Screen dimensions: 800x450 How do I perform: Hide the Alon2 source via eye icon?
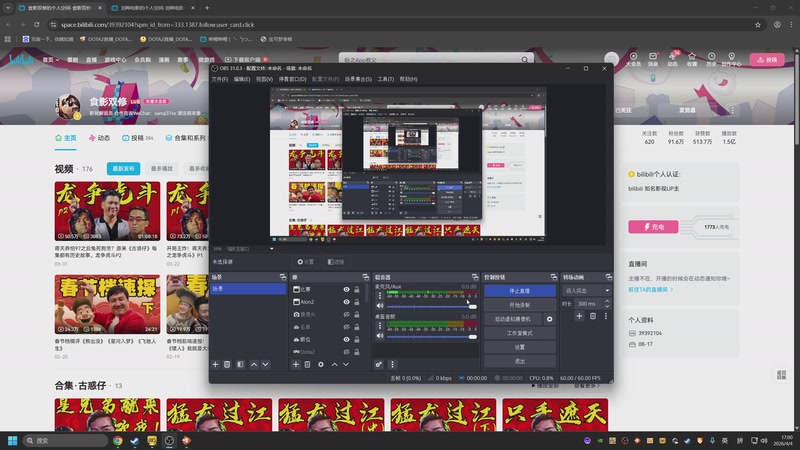pos(346,302)
